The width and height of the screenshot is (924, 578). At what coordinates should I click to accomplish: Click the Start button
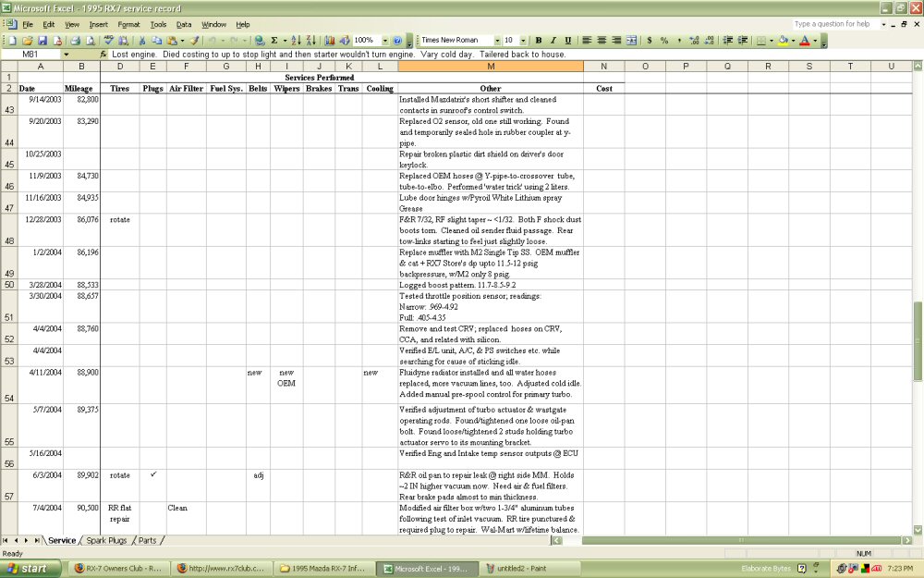coord(30,569)
